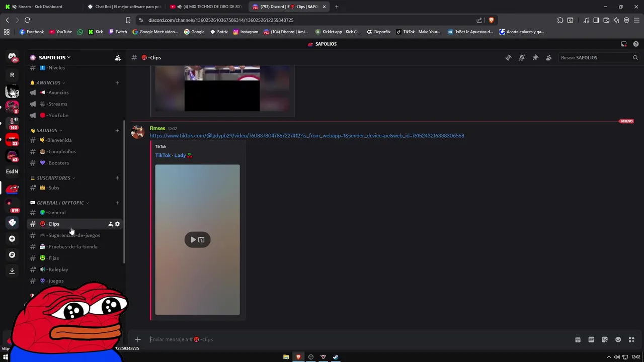Open the YouTube channel
This screenshot has width=644, height=362.
point(75,116)
